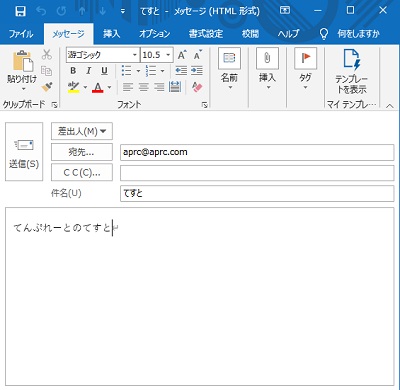
Task: Align text right
Action: coord(159,87)
